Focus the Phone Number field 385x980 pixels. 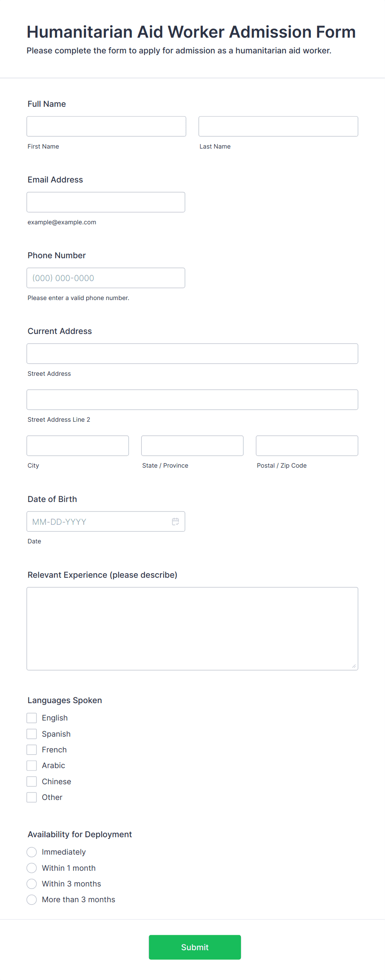pos(106,278)
